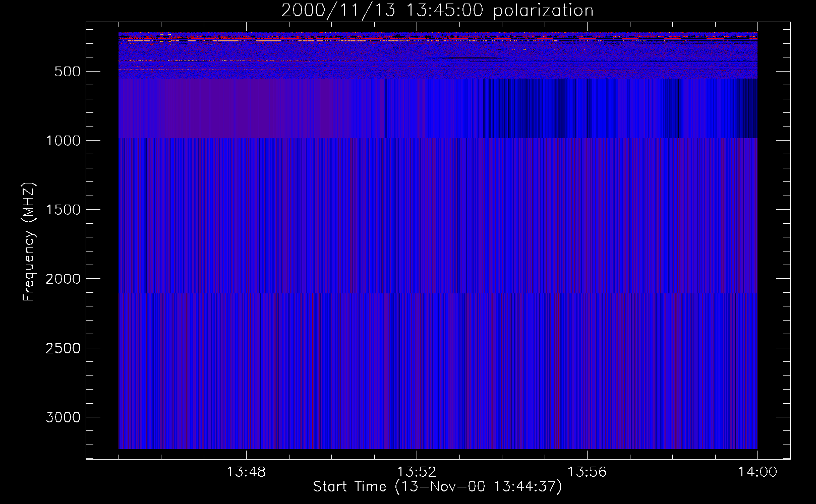Click the 500 frequency tick label
The image size is (816, 504).
[68, 72]
